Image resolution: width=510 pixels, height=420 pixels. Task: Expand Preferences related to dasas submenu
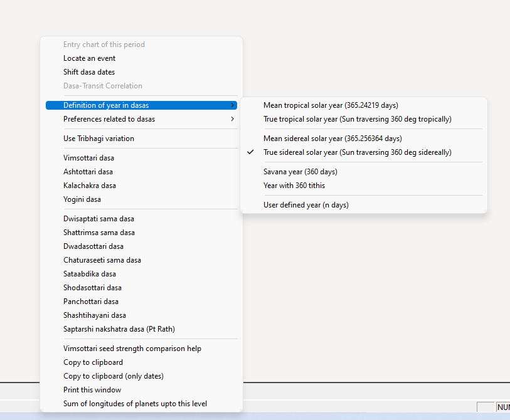click(x=142, y=119)
